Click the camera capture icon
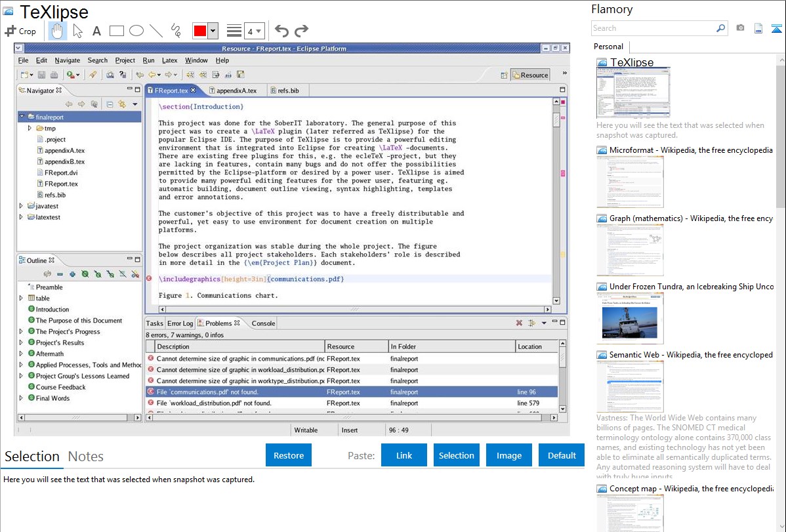Viewport: 786px width, 532px height. coord(740,28)
